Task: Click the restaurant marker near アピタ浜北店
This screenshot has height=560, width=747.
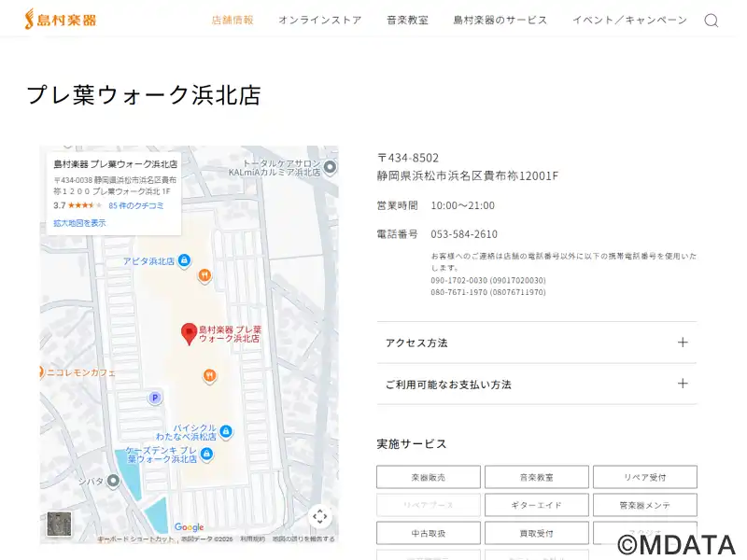Action: pos(204,275)
